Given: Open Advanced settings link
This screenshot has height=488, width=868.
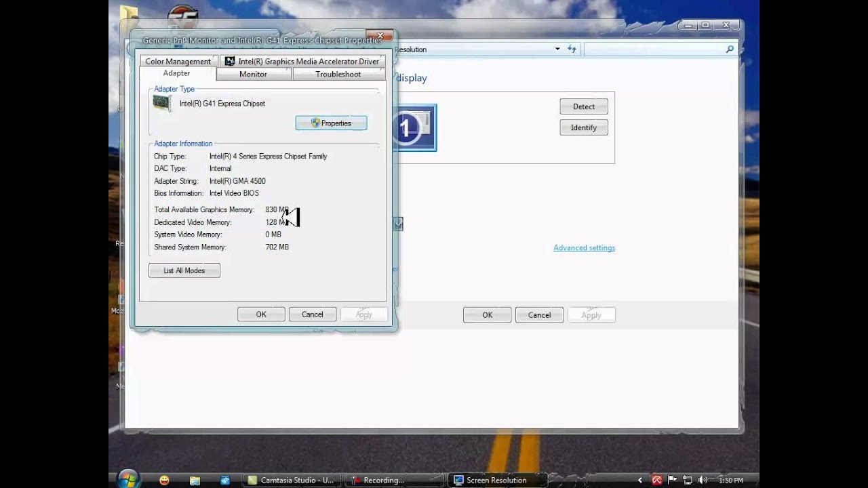Looking at the screenshot, I should pos(585,247).
